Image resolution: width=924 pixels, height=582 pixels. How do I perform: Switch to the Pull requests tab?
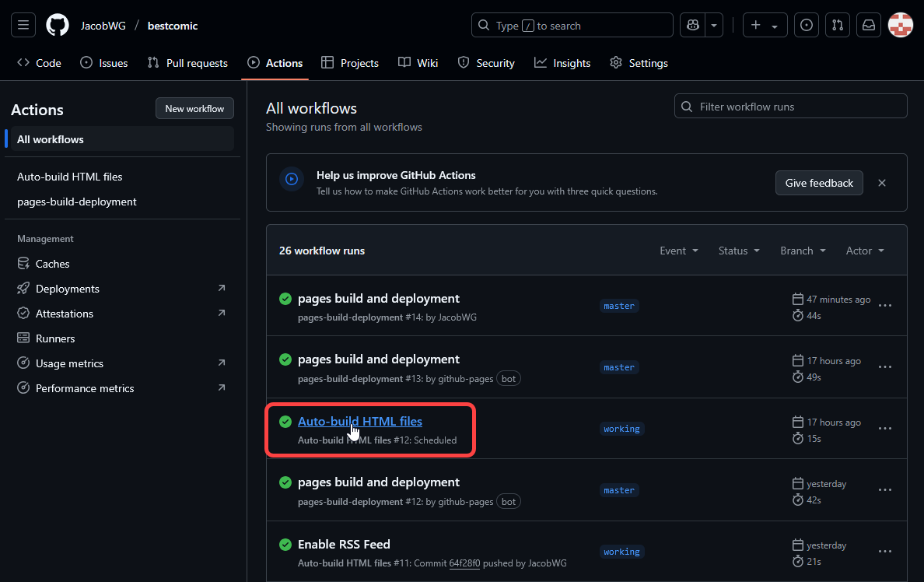187,63
